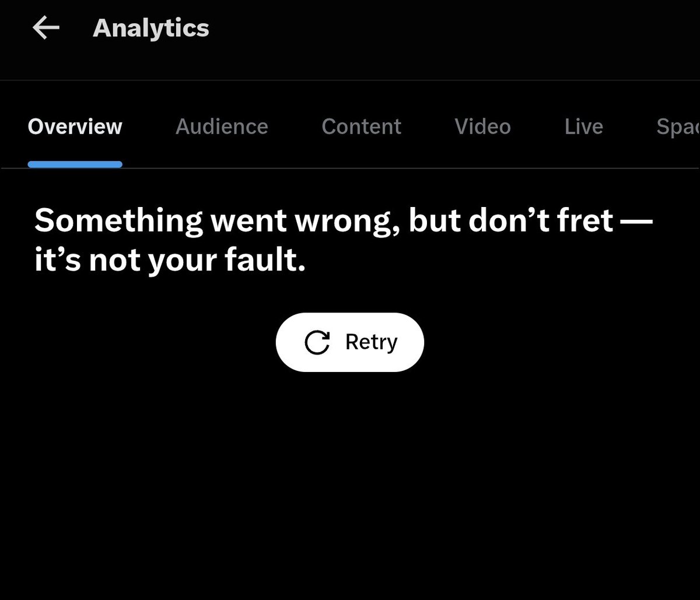
Task: Click the empty header space right of Analytics
Action: tap(455, 28)
